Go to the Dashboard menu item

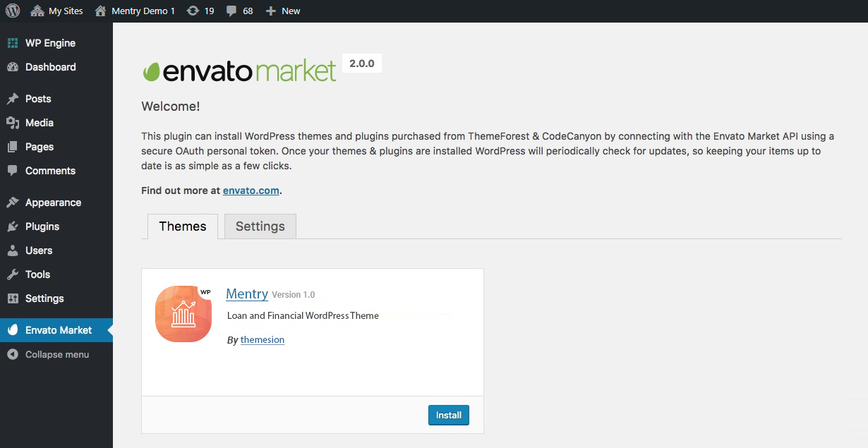click(x=50, y=67)
